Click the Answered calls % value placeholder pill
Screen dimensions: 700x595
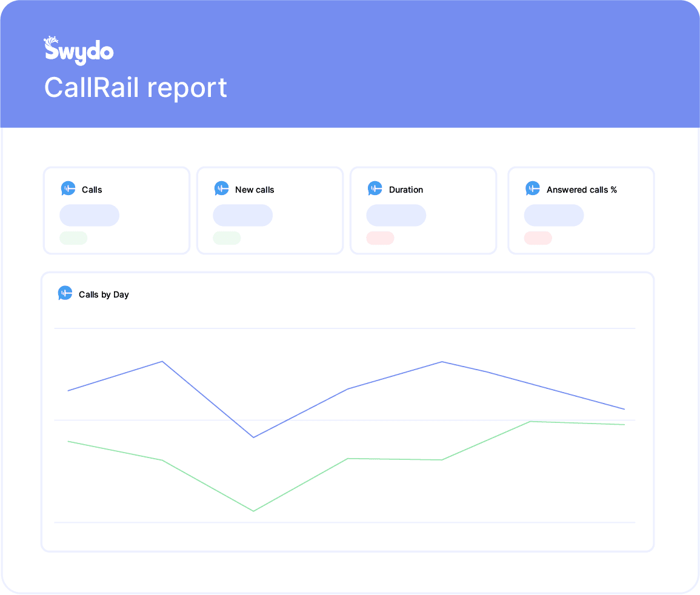(x=554, y=215)
